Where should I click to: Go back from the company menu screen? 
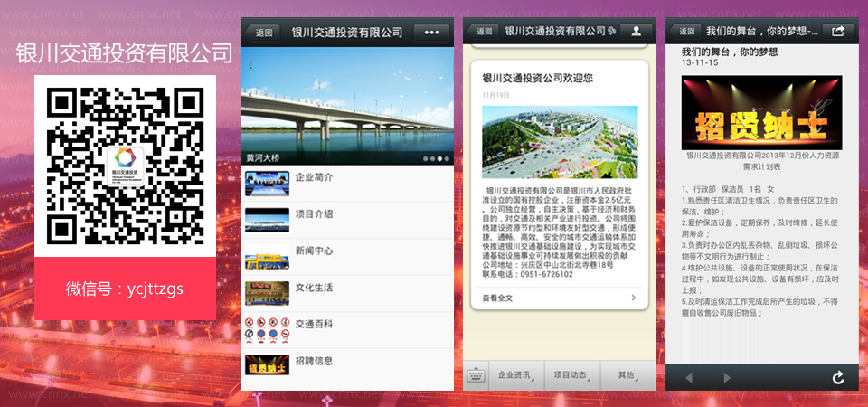tap(262, 33)
